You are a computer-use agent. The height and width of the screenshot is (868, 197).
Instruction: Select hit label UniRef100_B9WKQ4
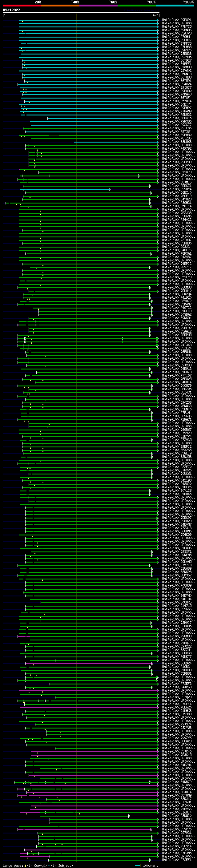pyautogui.click(x=177, y=318)
